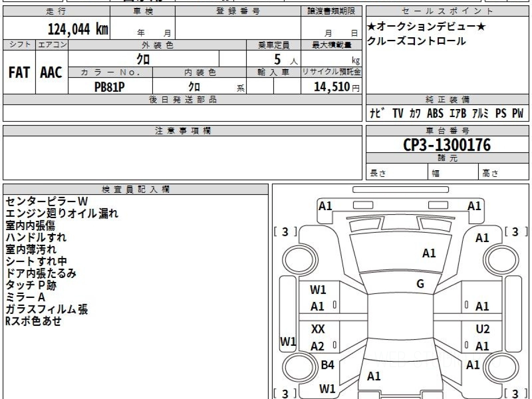Screen dimensions: 532x399
Task: Click the ナビ equipment code
Action: [378, 113]
